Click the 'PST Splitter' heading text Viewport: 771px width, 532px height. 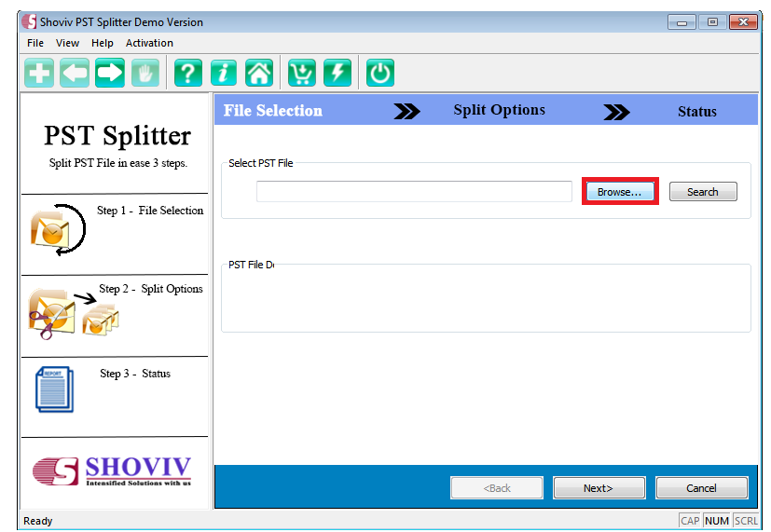pos(117,136)
